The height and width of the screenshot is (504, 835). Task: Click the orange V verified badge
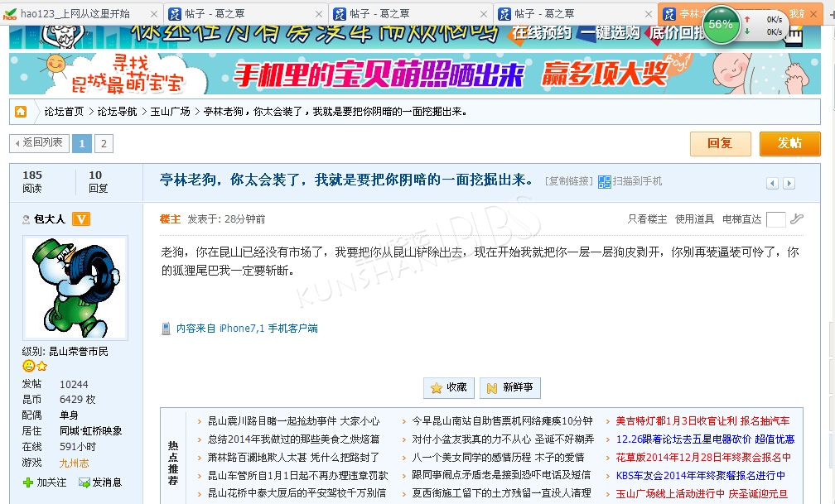click(x=81, y=218)
